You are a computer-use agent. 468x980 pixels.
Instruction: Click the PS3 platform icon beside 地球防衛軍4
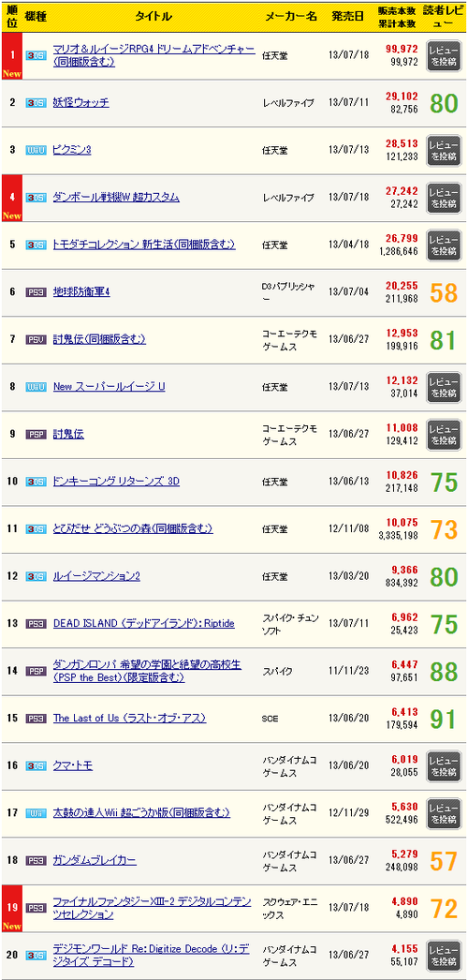pyautogui.click(x=36, y=292)
